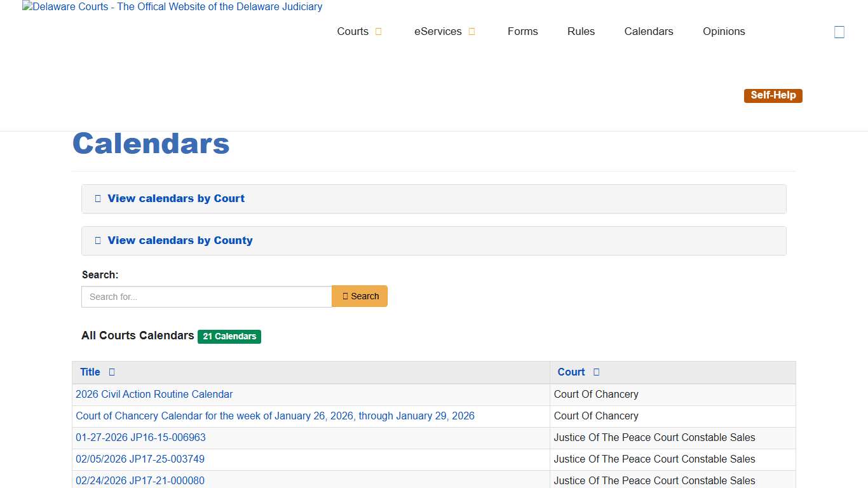Click inside the Search for input field
This screenshot has width=868, height=488.
(x=206, y=296)
